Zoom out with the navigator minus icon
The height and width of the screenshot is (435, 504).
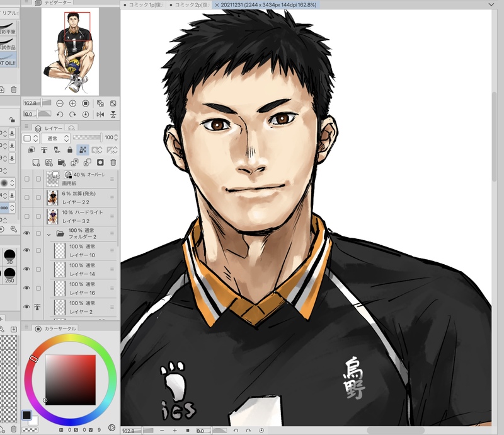click(x=60, y=103)
